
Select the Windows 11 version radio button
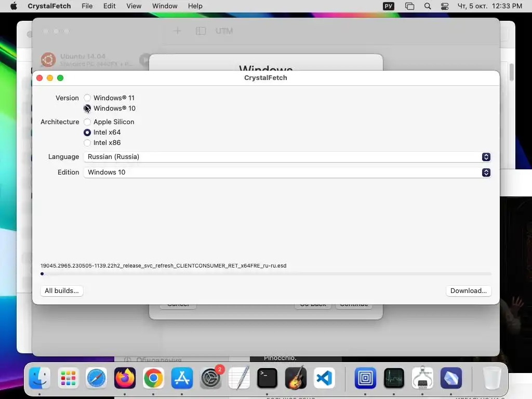[x=87, y=98]
